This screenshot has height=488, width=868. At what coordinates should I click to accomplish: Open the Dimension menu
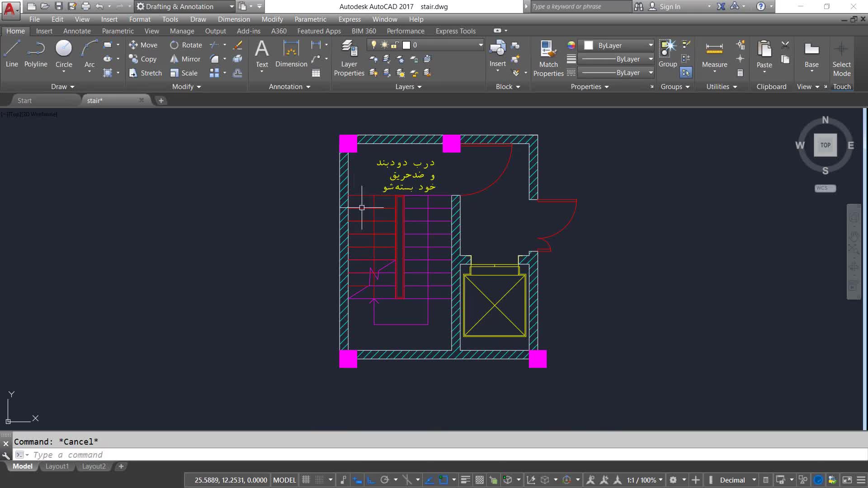[x=234, y=19]
